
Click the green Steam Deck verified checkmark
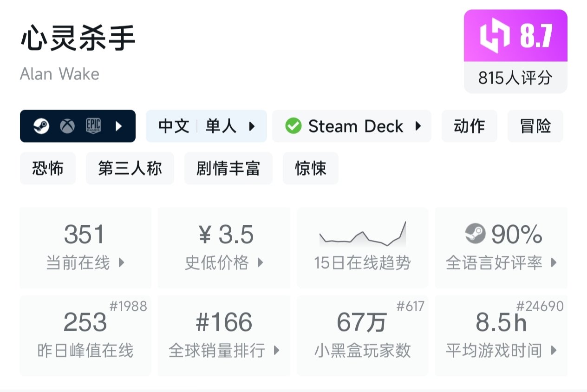click(x=293, y=126)
